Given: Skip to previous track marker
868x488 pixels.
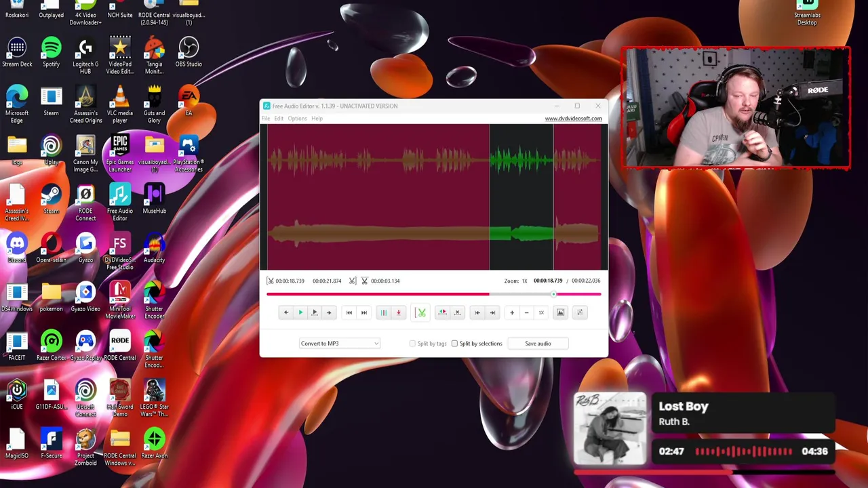Looking at the screenshot, I should 349,312.
